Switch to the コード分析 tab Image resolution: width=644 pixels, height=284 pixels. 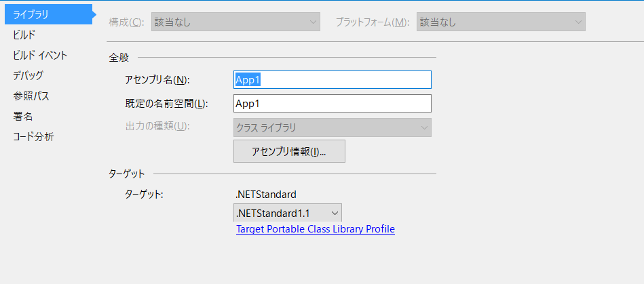pos(33,137)
